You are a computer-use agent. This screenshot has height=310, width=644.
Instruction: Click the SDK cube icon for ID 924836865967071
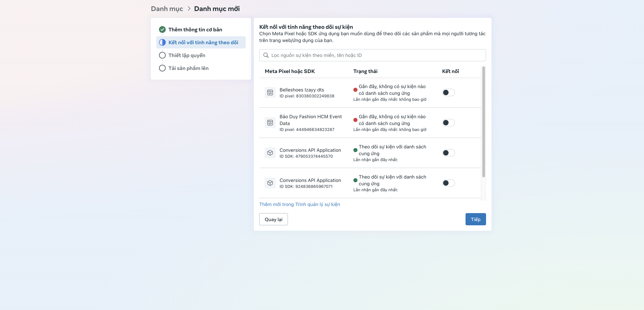(270, 183)
